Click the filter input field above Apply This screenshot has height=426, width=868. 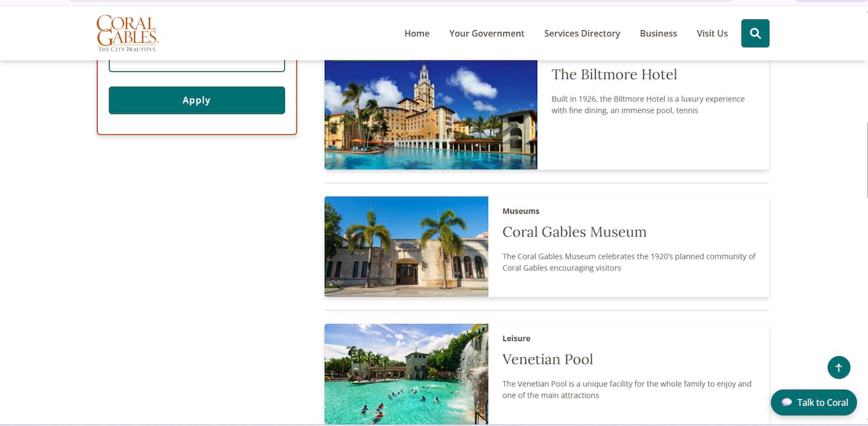click(197, 66)
